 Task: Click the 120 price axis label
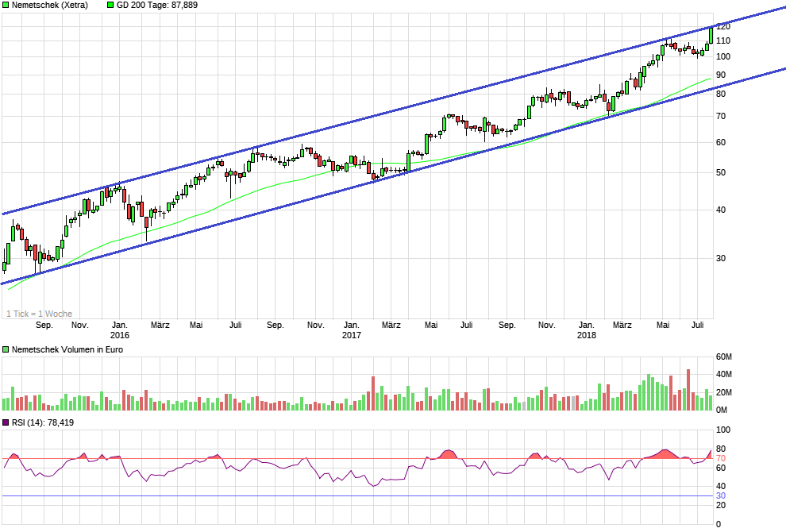(x=722, y=26)
